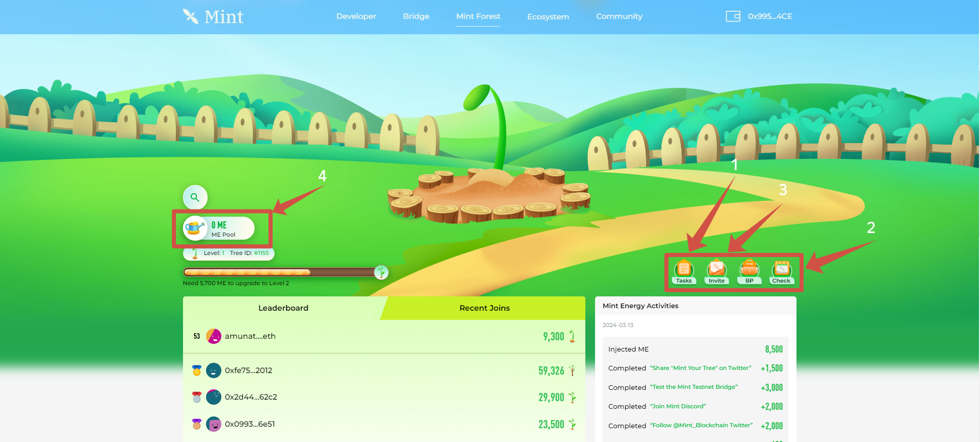Click the amunat....eth name

coord(250,336)
